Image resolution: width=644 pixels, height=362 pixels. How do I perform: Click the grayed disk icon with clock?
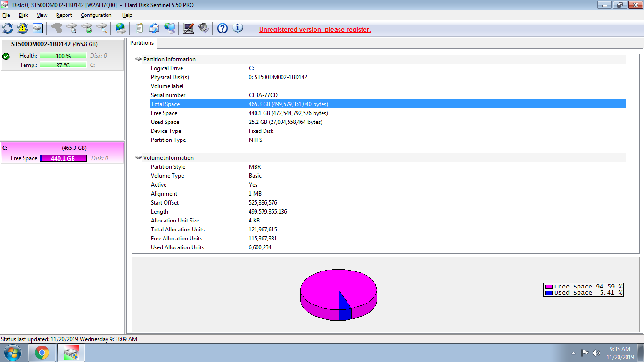(x=72, y=28)
